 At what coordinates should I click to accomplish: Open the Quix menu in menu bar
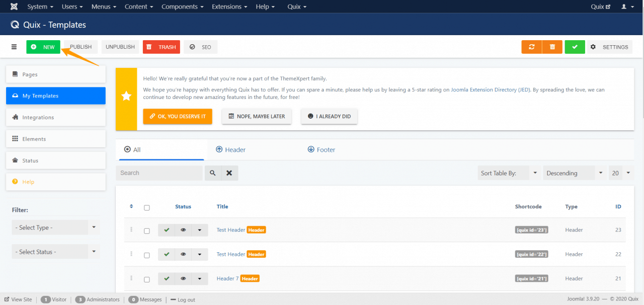[x=297, y=7]
